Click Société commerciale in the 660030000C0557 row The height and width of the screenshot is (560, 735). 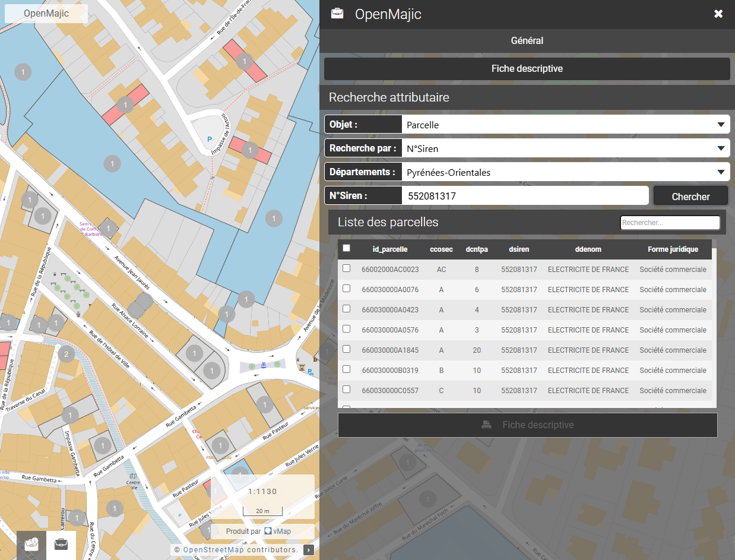673,391
